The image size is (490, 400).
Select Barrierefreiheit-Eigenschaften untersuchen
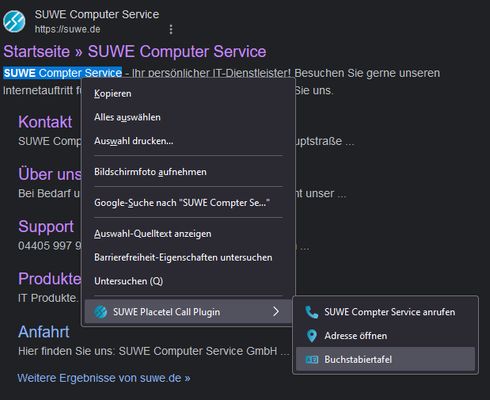point(188,257)
